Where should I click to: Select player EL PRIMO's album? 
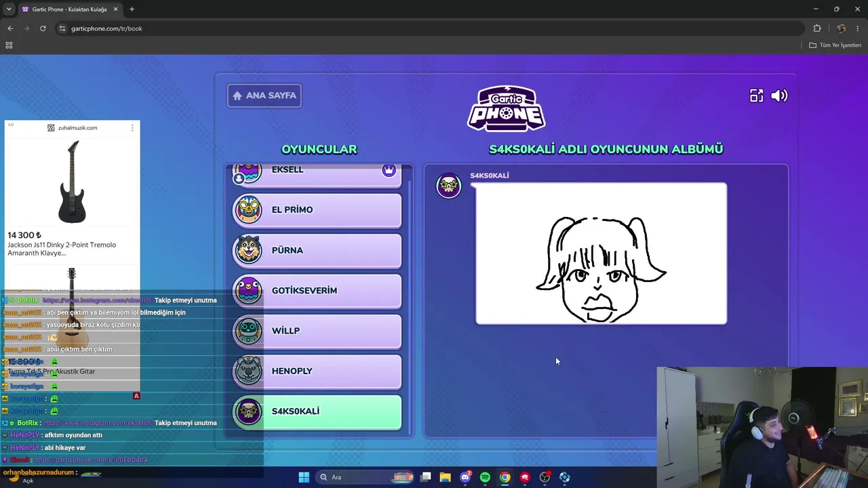317,210
